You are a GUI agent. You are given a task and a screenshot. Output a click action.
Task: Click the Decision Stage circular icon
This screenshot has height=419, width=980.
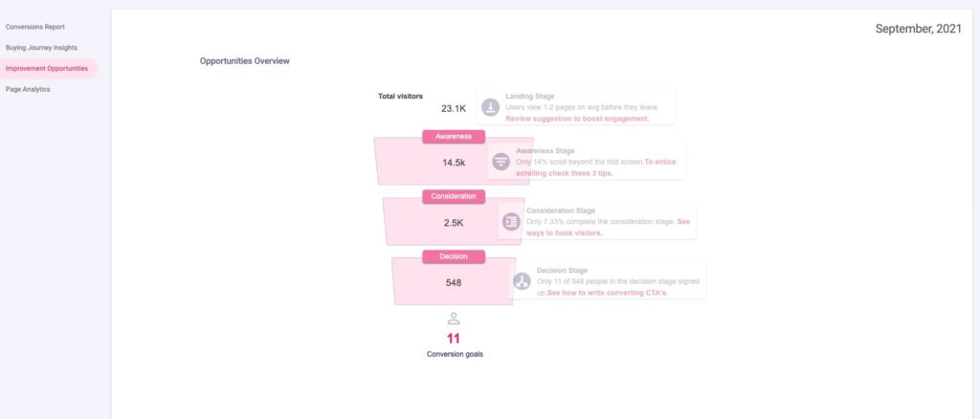coord(522,281)
